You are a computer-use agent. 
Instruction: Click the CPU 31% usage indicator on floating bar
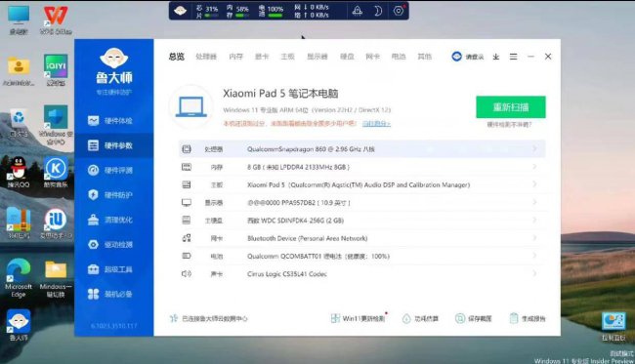pyautogui.click(x=207, y=12)
